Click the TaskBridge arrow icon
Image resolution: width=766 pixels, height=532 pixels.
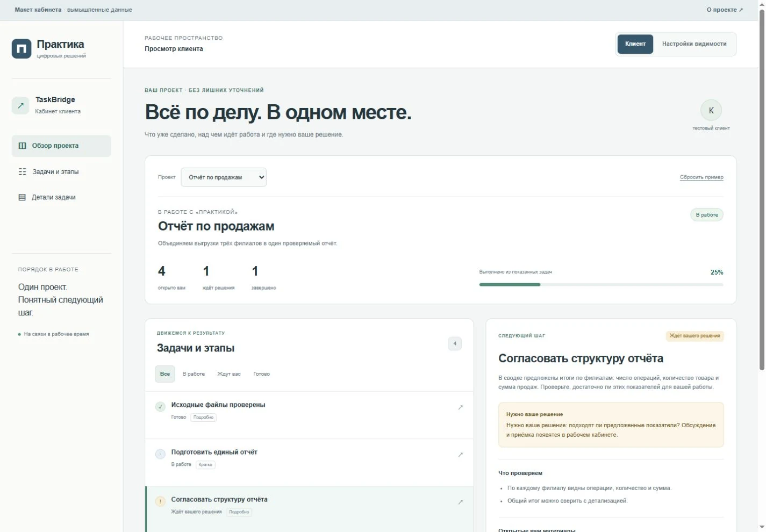click(20, 105)
